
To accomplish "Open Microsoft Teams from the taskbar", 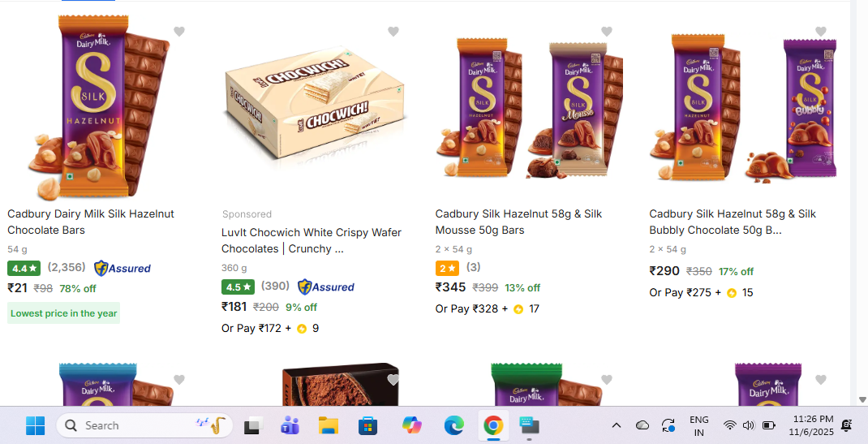I will (290, 425).
